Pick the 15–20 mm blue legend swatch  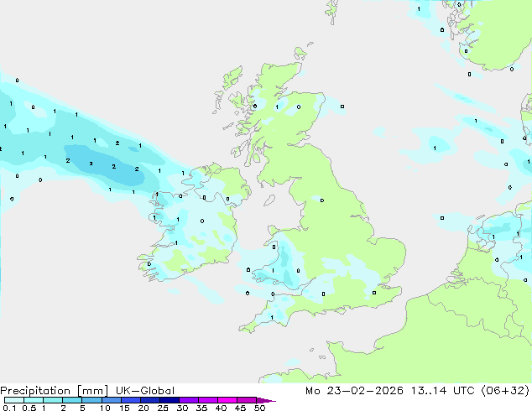click(x=130, y=400)
